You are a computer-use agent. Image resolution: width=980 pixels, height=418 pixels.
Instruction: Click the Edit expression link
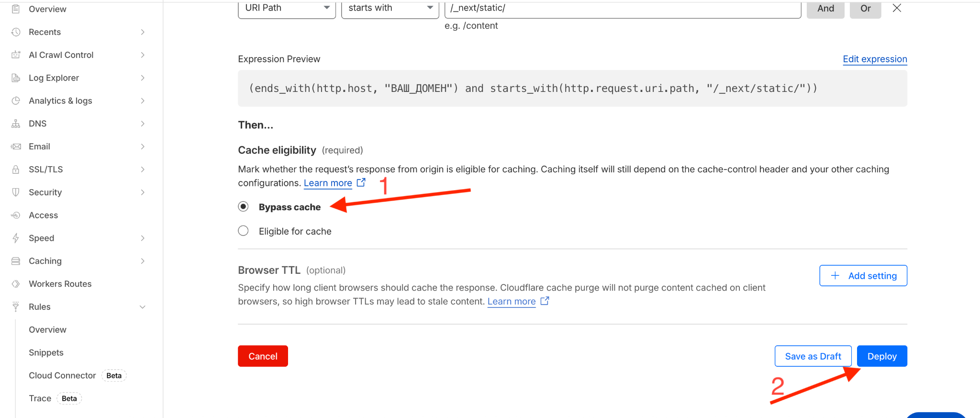click(x=874, y=59)
